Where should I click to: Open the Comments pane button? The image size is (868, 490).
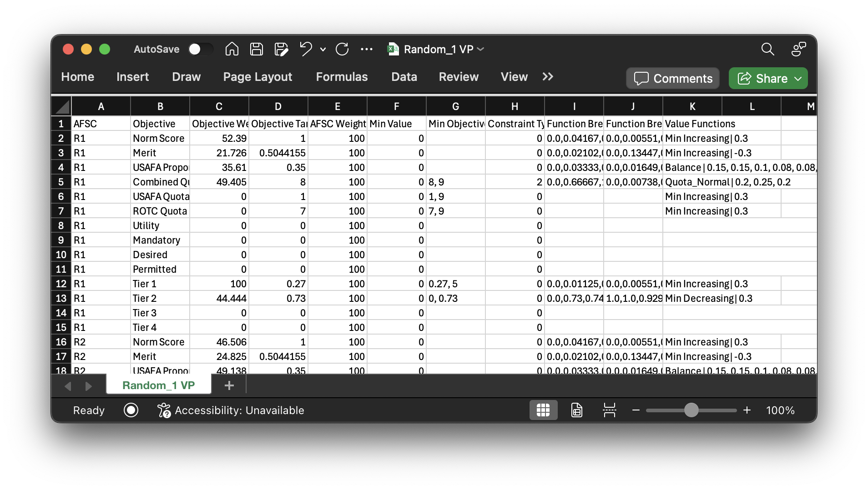coord(673,78)
